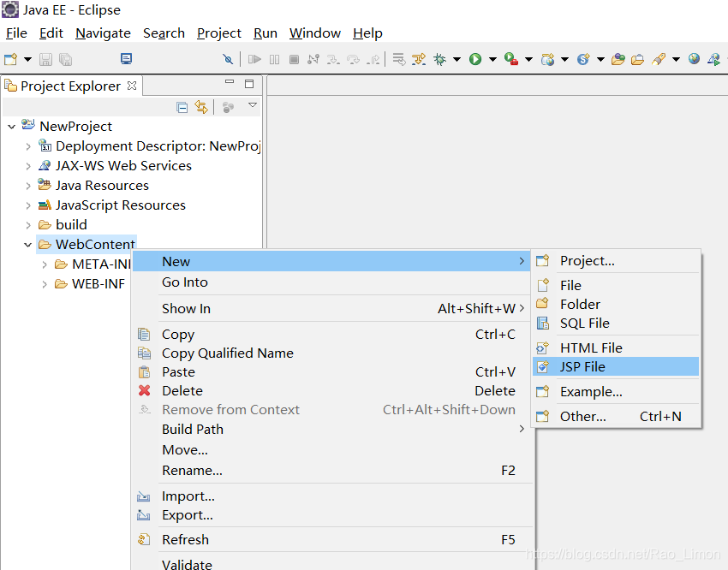The width and height of the screenshot is (728, 570).
Task: Click the Open Task folder icon
Action: [x=637, y=59]
